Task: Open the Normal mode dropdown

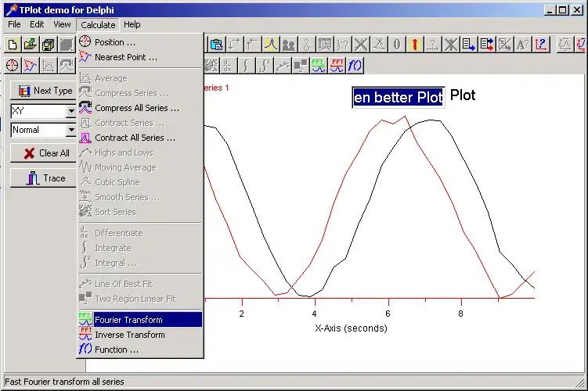Action: tap(71, 130)
